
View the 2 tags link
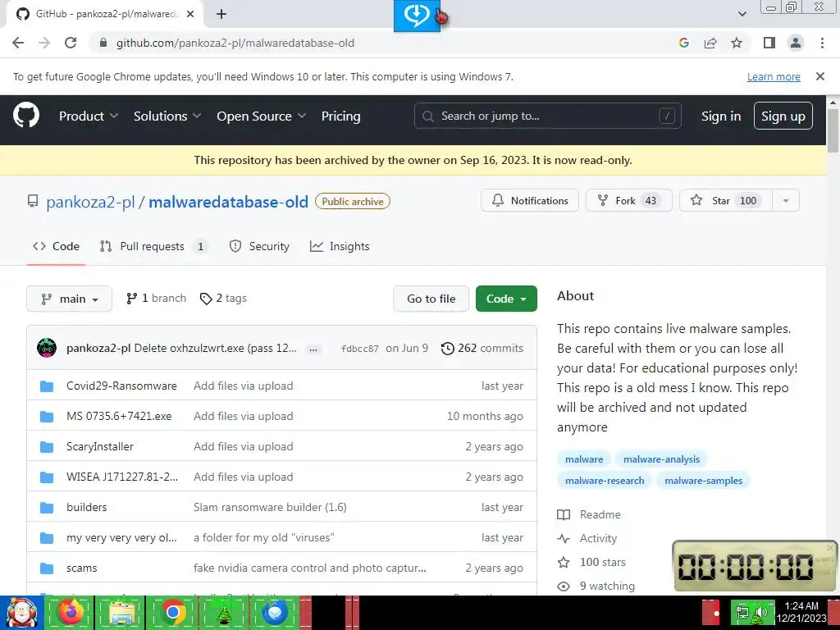(223, 299)
